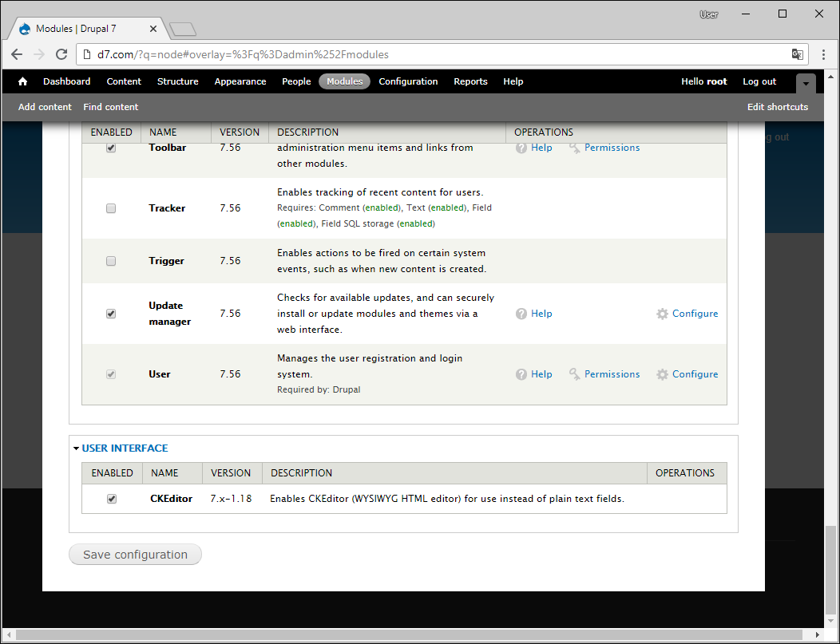Enable the Tracker module checkbox
The image size is (840, 644).
pos(111,208)
